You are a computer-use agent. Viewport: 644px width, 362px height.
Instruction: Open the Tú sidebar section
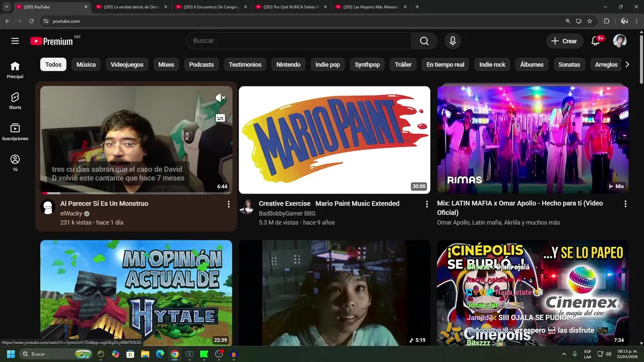click(15, 163)
